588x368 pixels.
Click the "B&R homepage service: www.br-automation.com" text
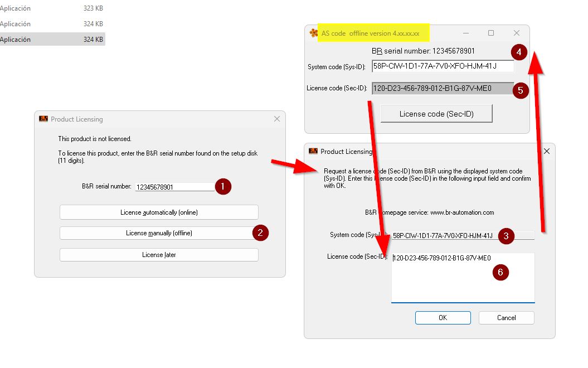[x=429, y=212]
